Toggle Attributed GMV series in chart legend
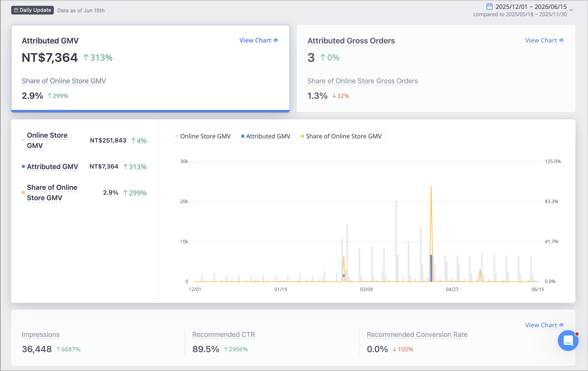Image resolution: width=588 pixels, height=371 pixels. tap(266, 136)
